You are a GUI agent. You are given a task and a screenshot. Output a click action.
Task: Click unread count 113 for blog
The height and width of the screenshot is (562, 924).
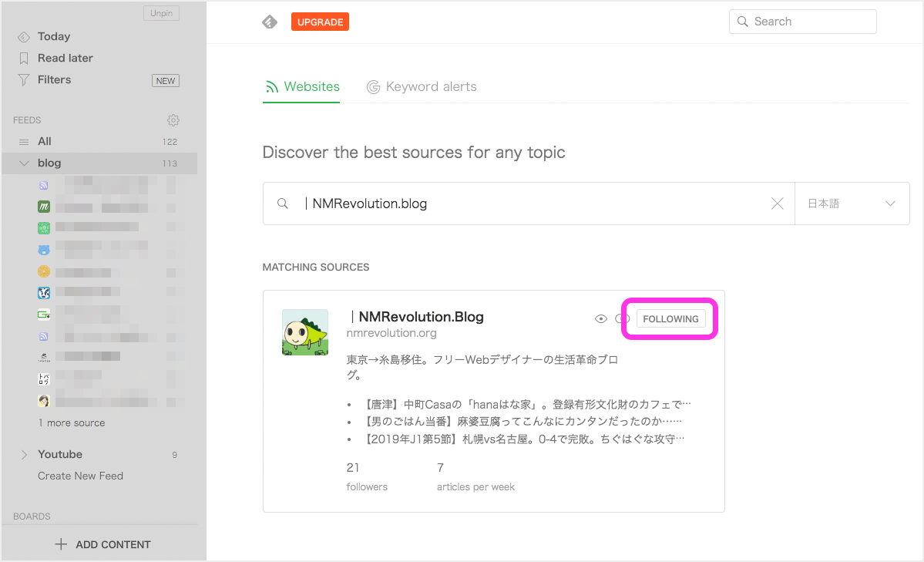coord(170,163)
